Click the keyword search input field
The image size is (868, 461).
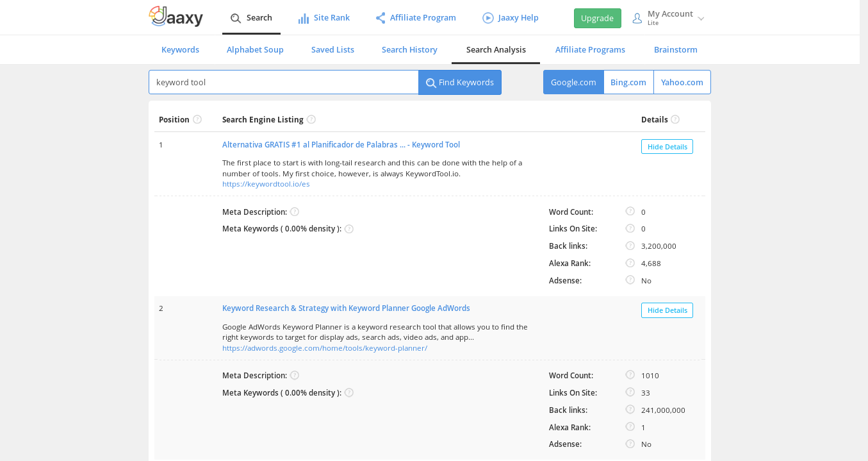(284, 82)
